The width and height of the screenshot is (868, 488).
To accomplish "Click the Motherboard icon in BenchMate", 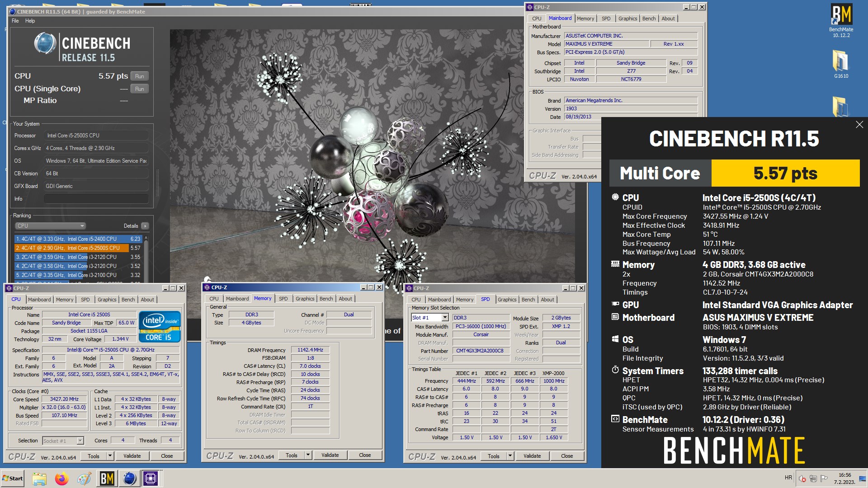I will 615,317.
